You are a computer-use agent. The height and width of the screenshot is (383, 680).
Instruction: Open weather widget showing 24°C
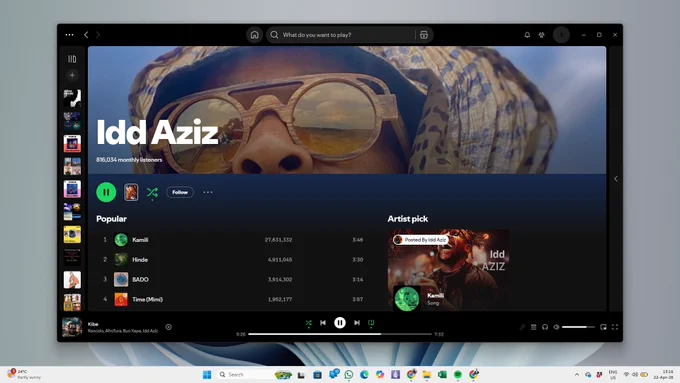point(24,374)
